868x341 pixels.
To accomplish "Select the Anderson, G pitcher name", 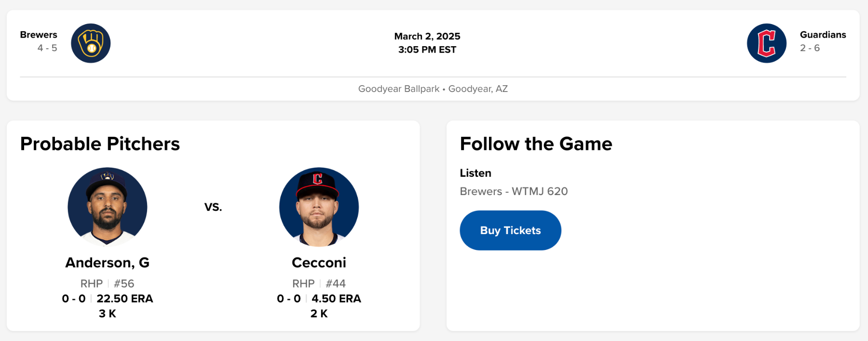I will [108, 262].
